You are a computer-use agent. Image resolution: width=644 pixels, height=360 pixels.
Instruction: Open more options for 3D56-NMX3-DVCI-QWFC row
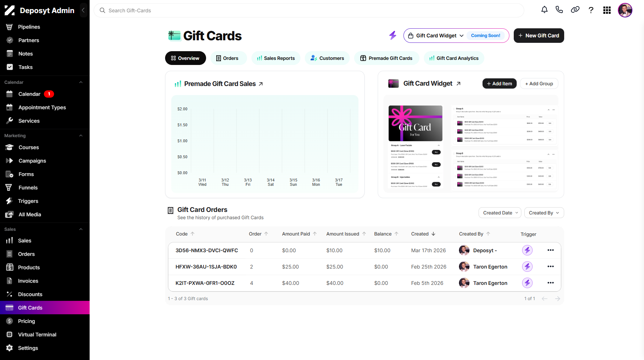point(550,250)
